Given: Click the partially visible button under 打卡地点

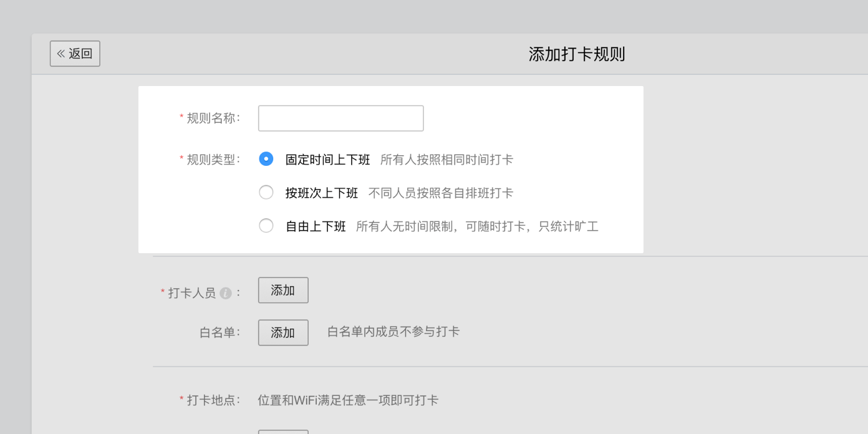Looking at the screenshot, I should (x=283, y=432).
